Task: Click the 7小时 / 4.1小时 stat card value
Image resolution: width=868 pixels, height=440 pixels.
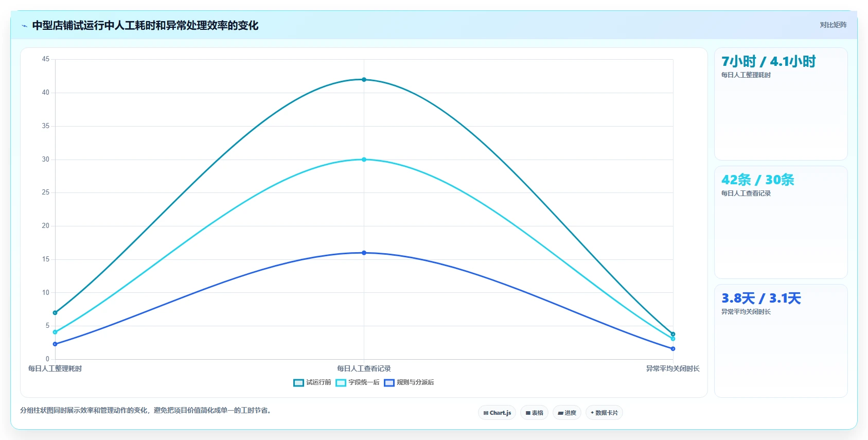Action: point(768,62)
